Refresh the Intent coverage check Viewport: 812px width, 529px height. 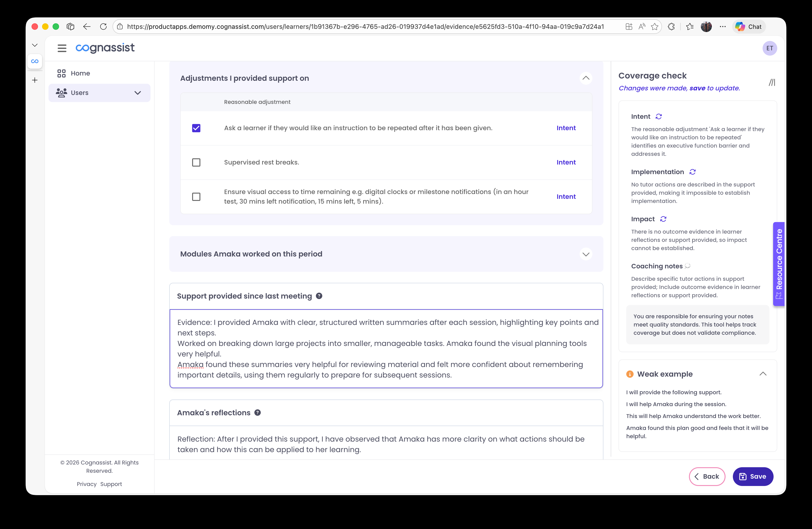[x=659, y=116]
